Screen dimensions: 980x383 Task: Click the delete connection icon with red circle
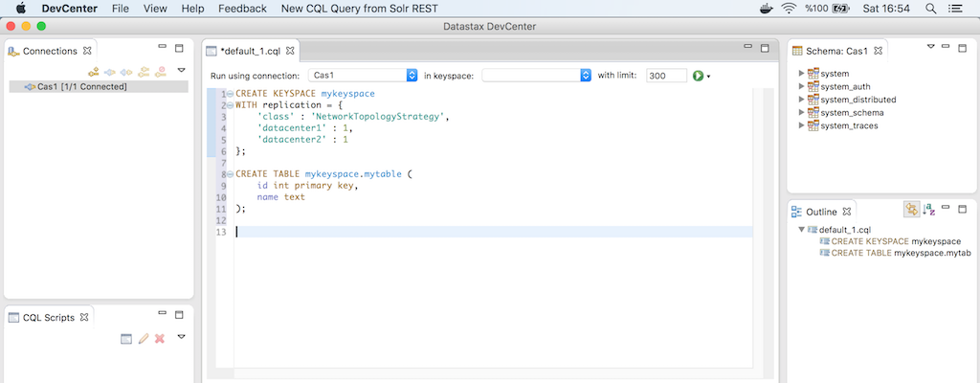tap(161, 72)
